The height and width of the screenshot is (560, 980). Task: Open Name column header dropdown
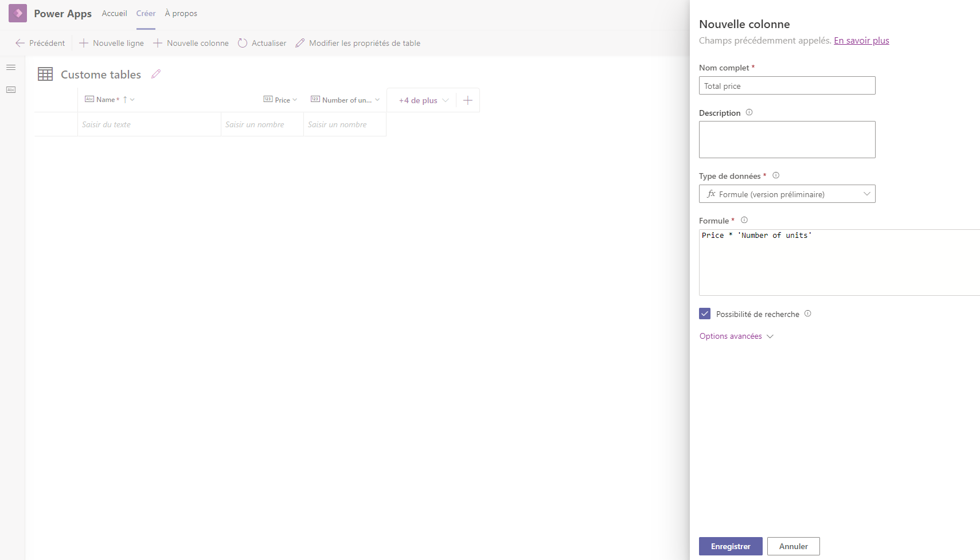pyautogui.click(x=132, y=100)
